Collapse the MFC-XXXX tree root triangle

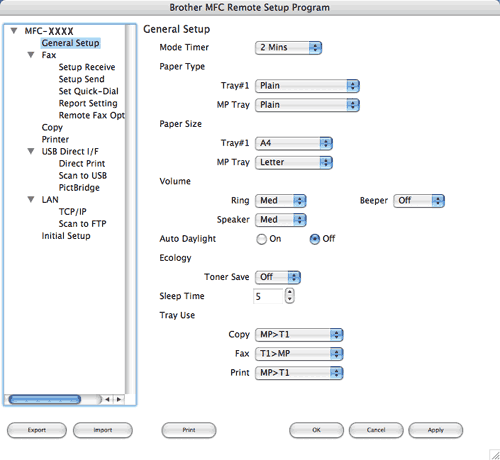14,31
